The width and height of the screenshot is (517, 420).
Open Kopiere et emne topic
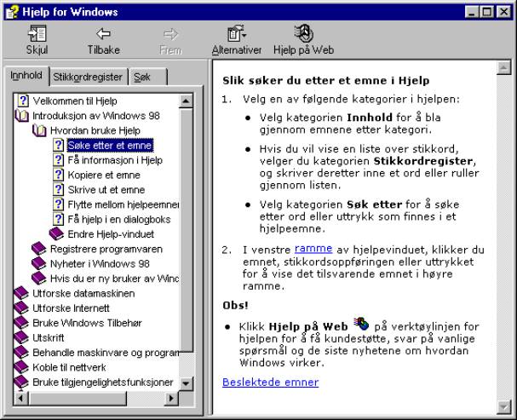pyautogui.click(x=104, y=175)
